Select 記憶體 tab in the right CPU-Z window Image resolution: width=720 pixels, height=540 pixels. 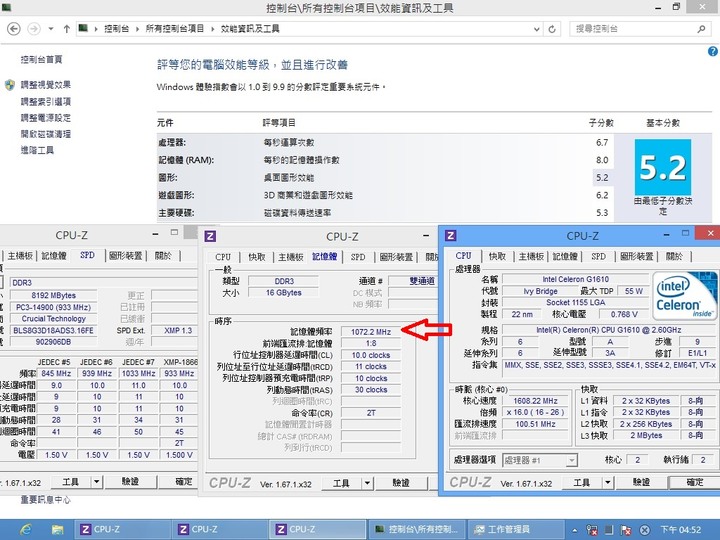click(x=565, y=256)
